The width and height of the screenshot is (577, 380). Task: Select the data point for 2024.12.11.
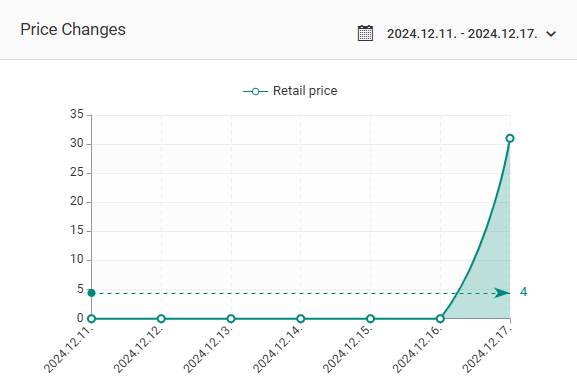coord(92,319)
